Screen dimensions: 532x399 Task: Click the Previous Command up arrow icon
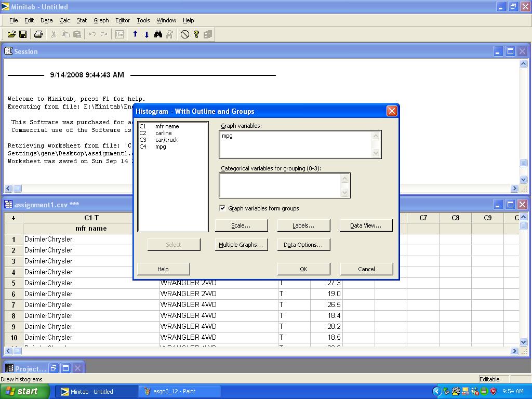[135, 34]
